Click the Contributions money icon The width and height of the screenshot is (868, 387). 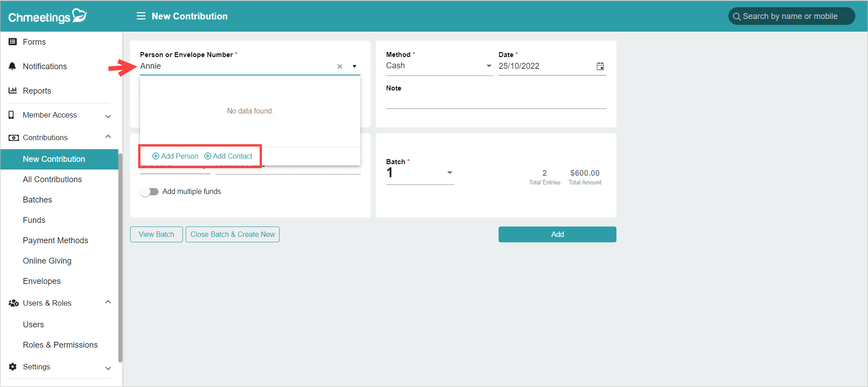(14, 137)
